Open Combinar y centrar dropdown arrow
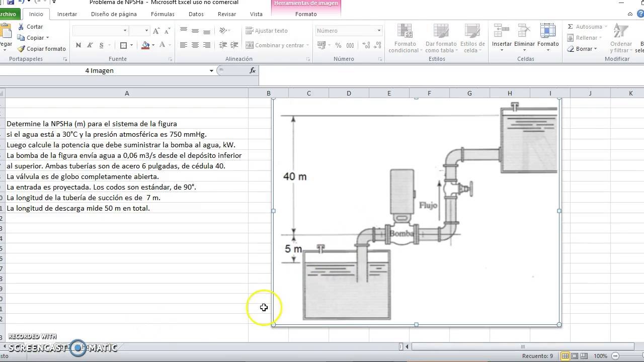 point(308,45)
